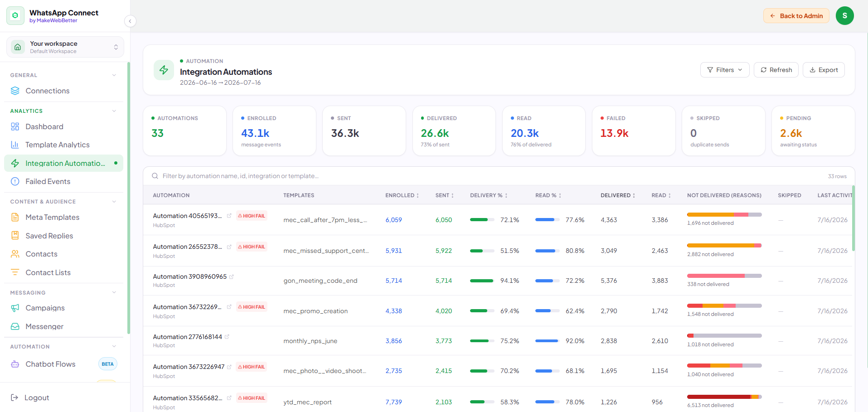Open Meta Templates page
The image size is (868, 412).
click(x=63, y=217)
